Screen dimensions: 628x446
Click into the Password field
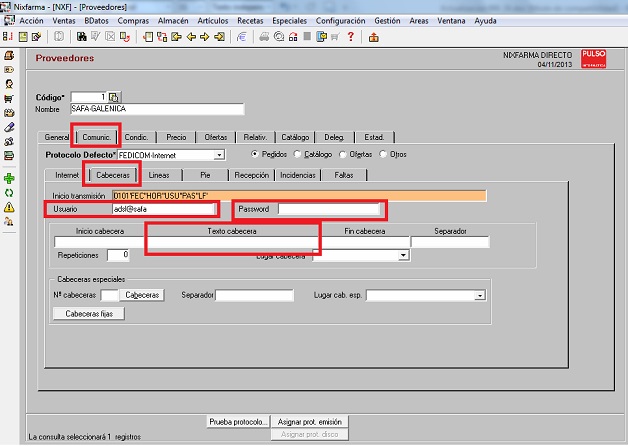coord(328,209)
